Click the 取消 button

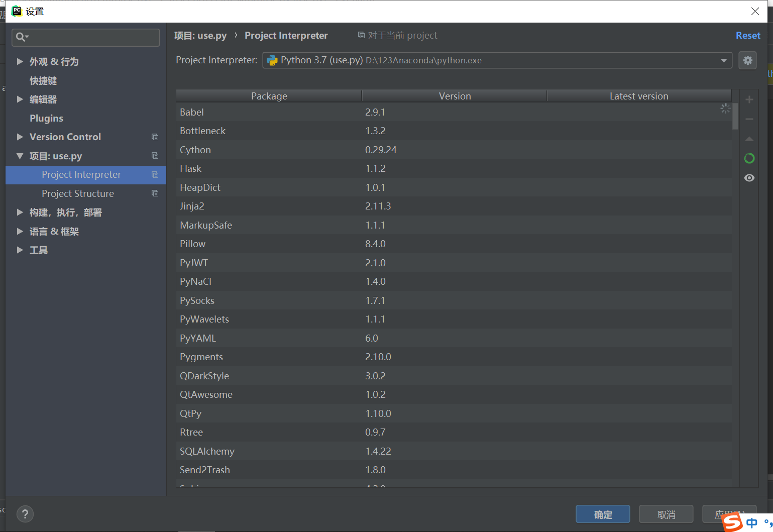point(666,514)
